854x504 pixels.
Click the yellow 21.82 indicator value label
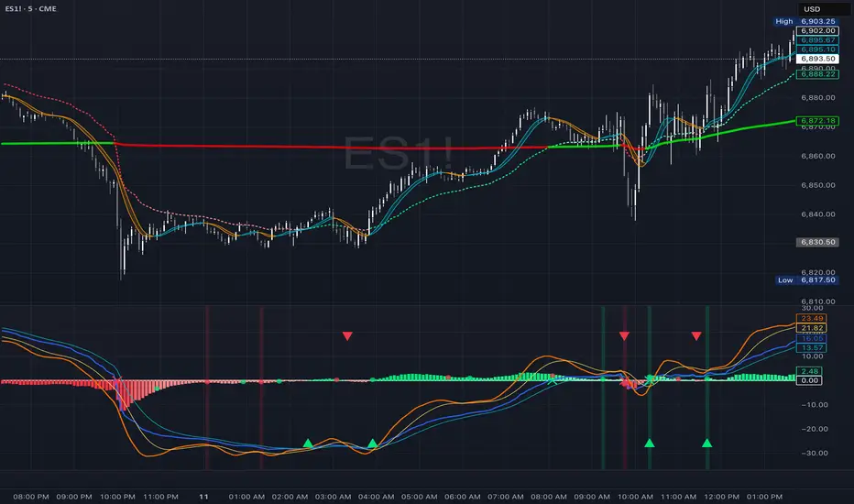tap(812, 327)
